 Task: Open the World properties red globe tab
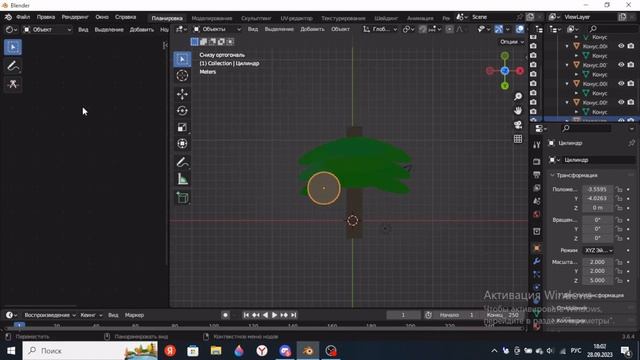click(x=537, y=215)
